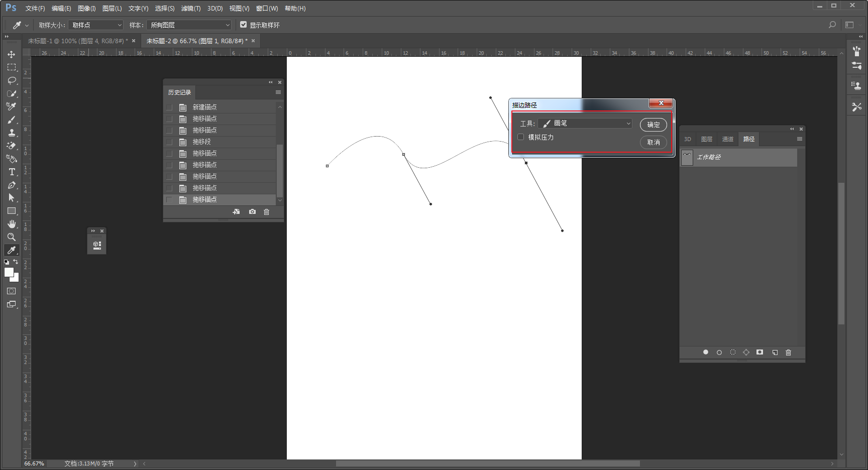868x470 pixels.
Task: Fill path with foreground color in Paths panel
Action: tap(706, 352)
